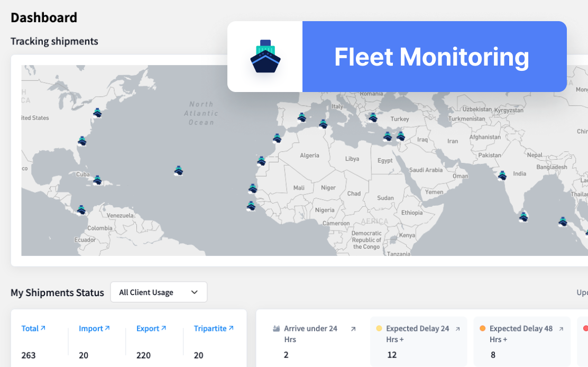This screenshot has height=367, width=588.
Task: Select the ship marker near Turkey
Action: 373,117
